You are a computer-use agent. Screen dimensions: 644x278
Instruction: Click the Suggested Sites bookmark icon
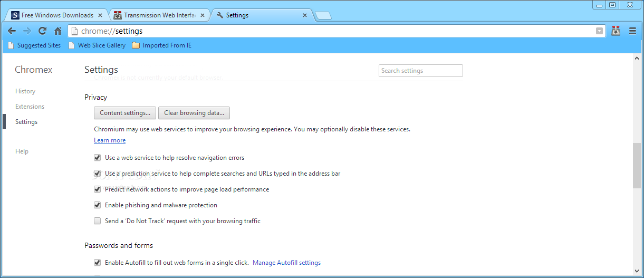click(11, 45)
